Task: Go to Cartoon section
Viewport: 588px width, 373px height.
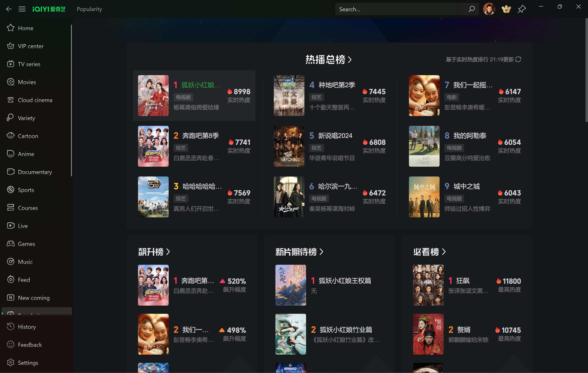Action: click(28, 136)
